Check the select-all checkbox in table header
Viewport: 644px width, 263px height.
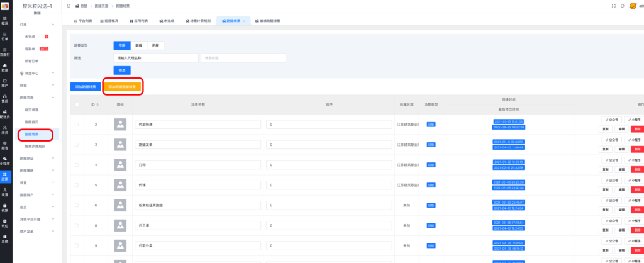pos(77,104)
